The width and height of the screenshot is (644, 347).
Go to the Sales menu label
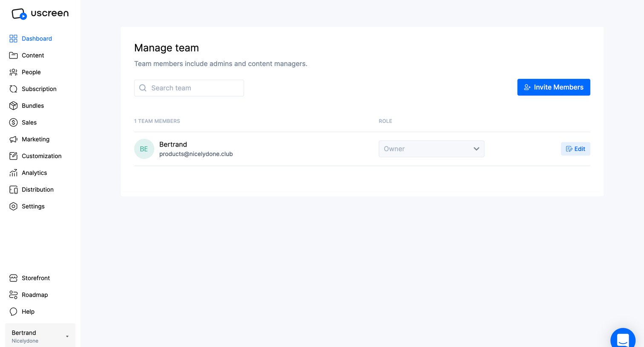tap(29, 122)
